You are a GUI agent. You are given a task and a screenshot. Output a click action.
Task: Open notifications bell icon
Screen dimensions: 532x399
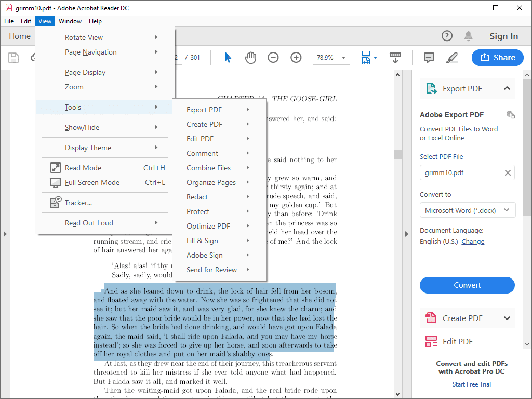[x=468, y=36]
